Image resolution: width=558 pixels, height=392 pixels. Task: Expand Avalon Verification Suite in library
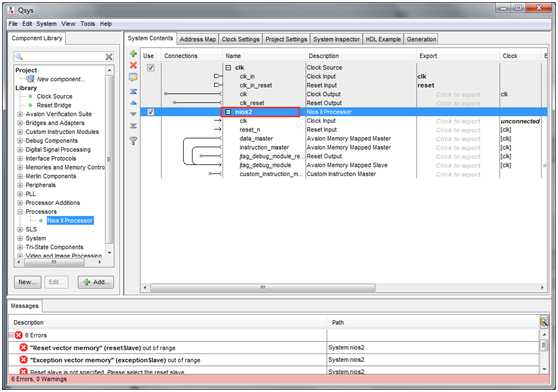pos(20,114)
